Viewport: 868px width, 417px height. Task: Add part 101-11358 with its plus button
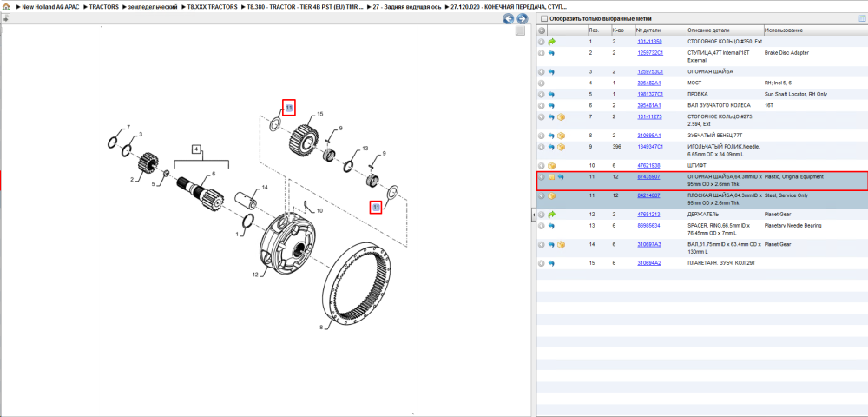coord(542,42)
